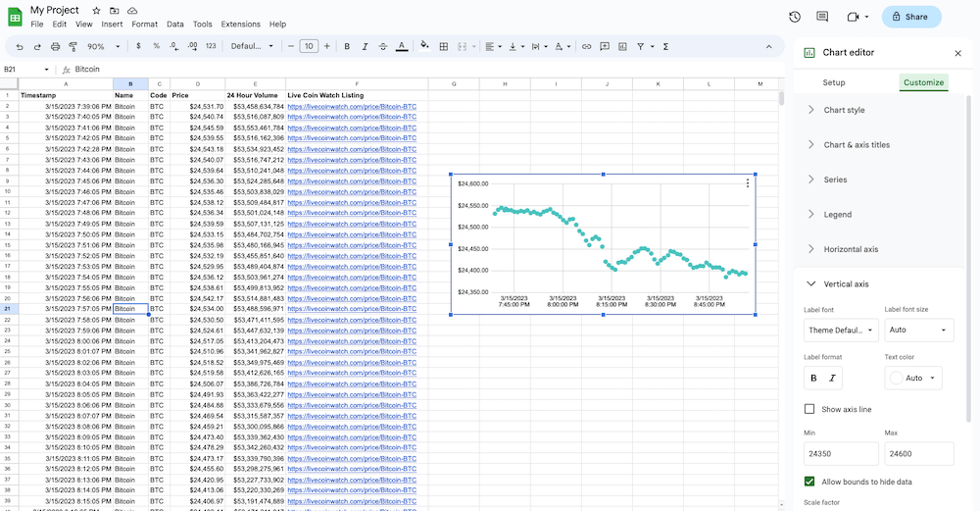This screenshot has height=511, width=980.
Task: Switch to the Setup tab
Action: pos(834,82)
